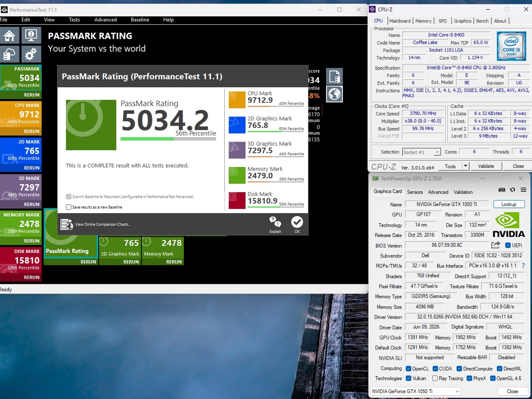Click the PassMark Rating percentile progress bar
This screenshot has width=532, height=399.
(x=168, y=139)
